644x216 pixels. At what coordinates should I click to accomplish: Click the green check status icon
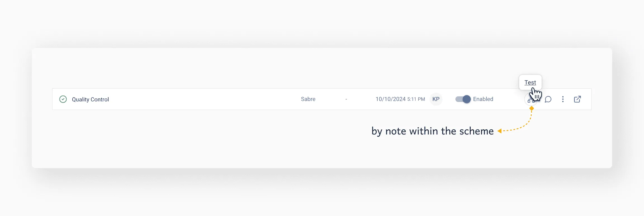[63, 99]
